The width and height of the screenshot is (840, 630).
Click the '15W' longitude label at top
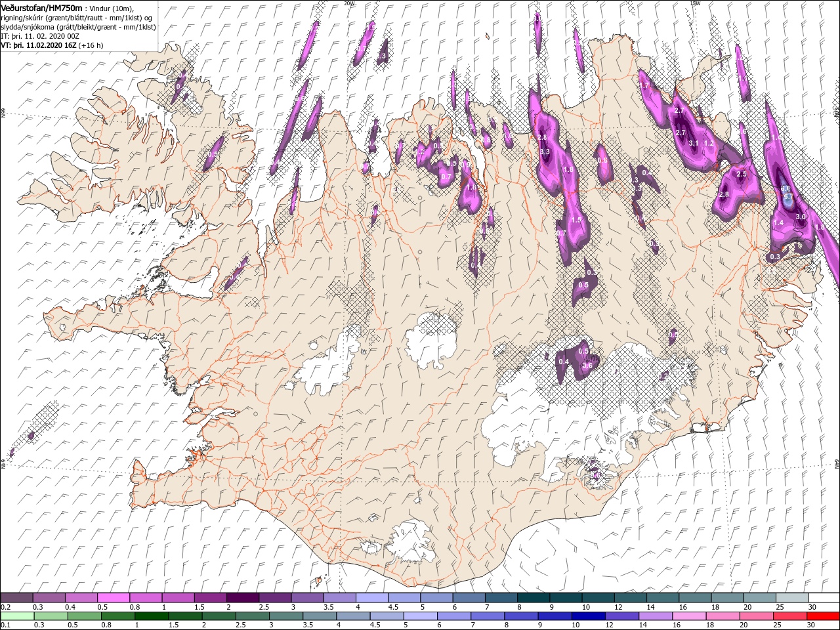click(x=695, y=3)
